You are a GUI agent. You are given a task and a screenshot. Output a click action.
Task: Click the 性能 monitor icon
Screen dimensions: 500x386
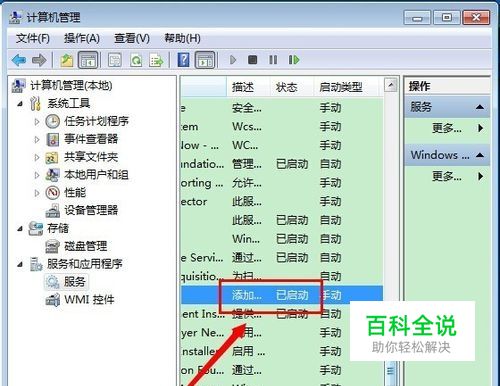[x=53, y=193]
